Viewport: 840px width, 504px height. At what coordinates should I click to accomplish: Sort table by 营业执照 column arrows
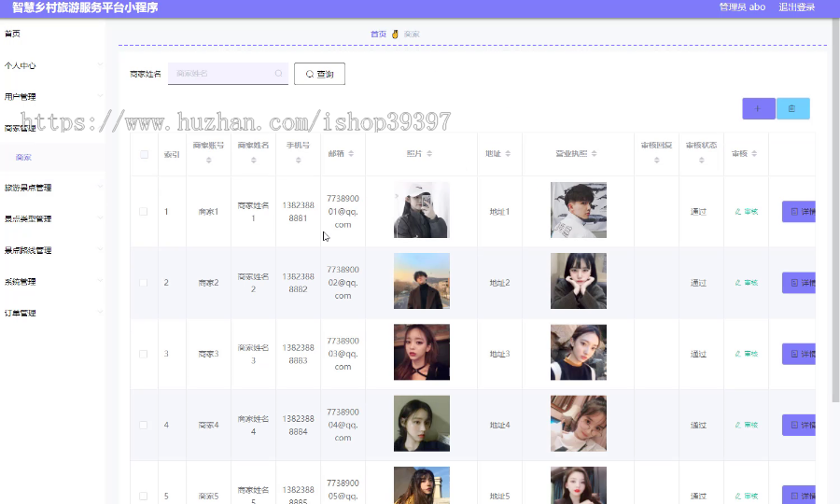595,154
